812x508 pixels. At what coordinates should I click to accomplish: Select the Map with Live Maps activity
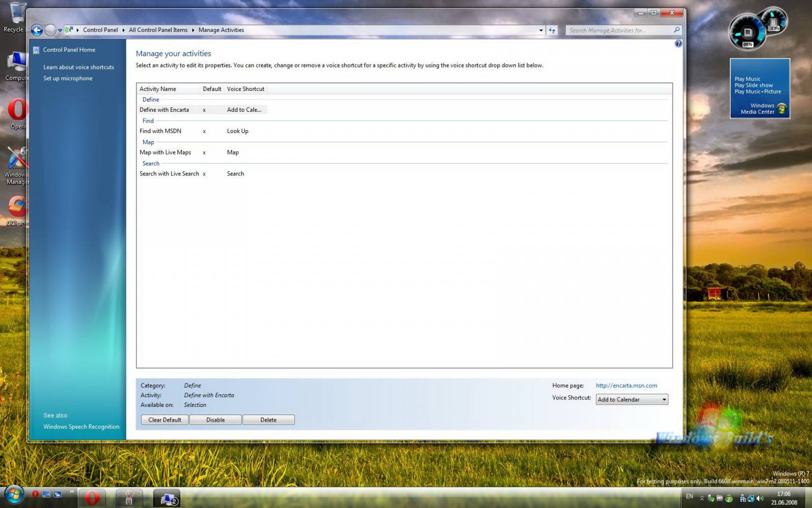pyautogui.click(x=165, y=152)
